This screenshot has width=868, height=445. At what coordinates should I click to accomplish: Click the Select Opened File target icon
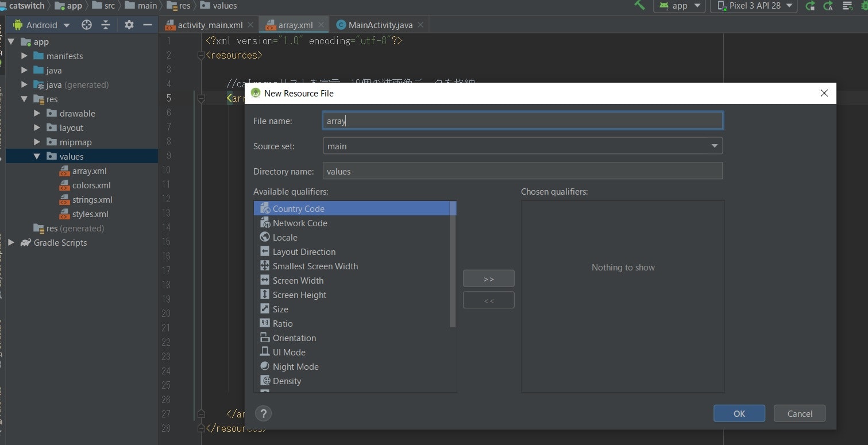click(x=87, y=25)
